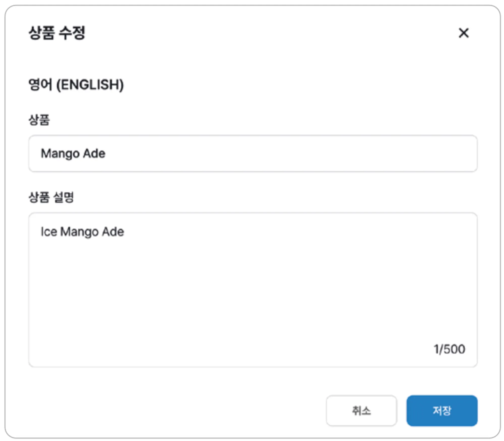The image size is (504, 441).
Task: Focus the 상품 설명 description textarea
Action: pyautogui.click(x=253, y=290)
